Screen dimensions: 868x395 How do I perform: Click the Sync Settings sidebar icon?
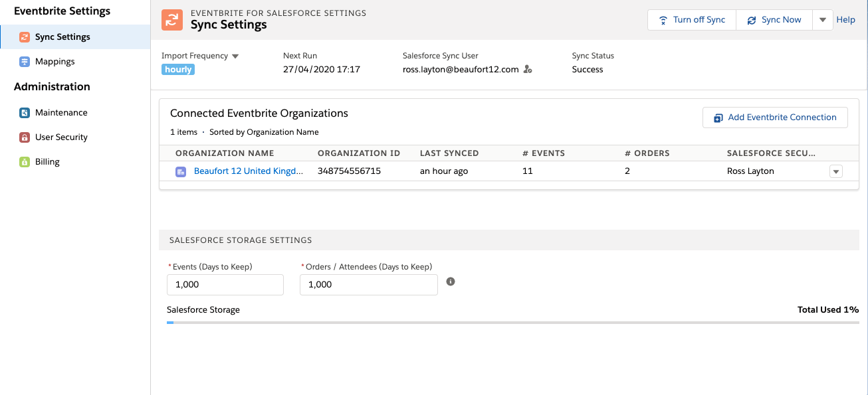coord(25,37)
